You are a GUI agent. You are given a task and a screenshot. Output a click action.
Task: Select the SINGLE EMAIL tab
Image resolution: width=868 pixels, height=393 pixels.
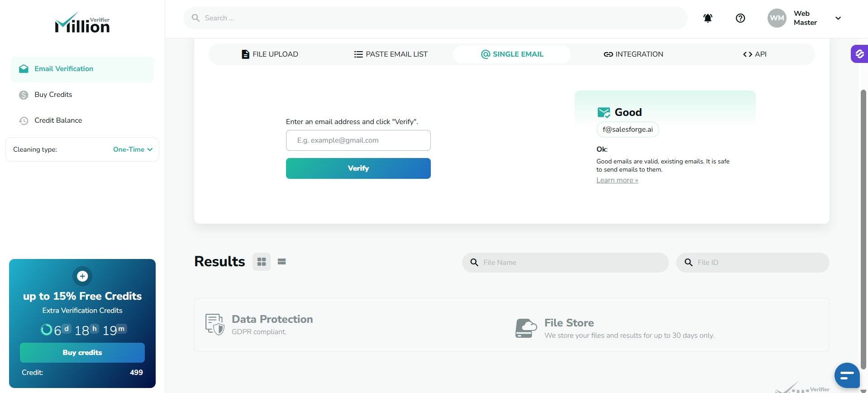click(512, 54)
